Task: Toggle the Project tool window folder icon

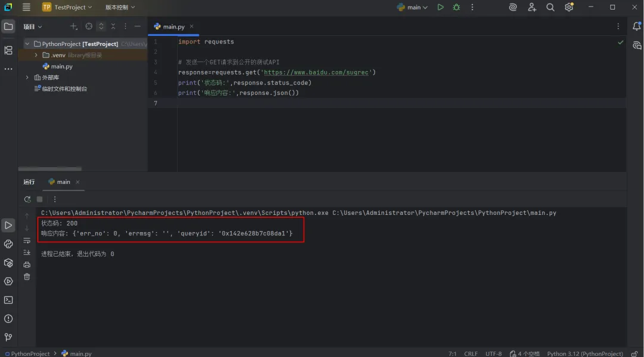Action: click(8, 27)
